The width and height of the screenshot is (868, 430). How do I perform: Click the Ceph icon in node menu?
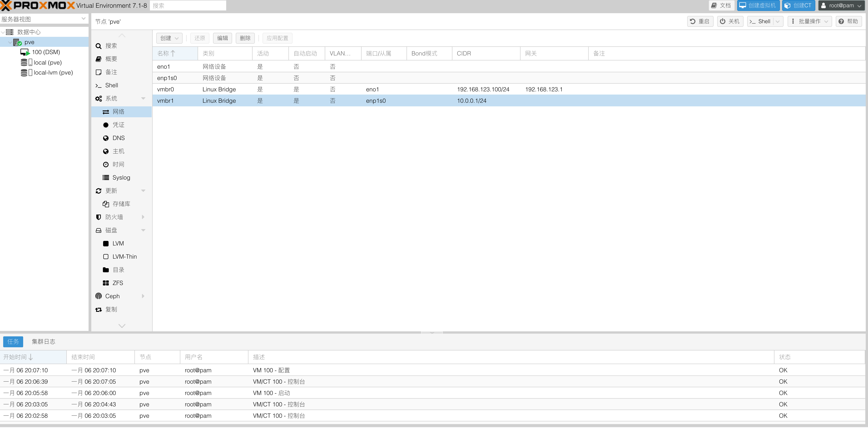coord(98,296)
